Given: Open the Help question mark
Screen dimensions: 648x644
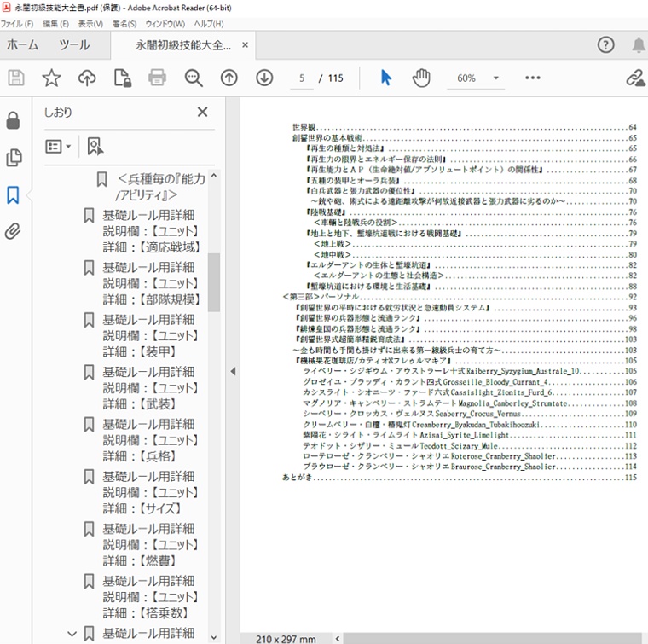Looking at the screenshot, I should pos(606,44).
